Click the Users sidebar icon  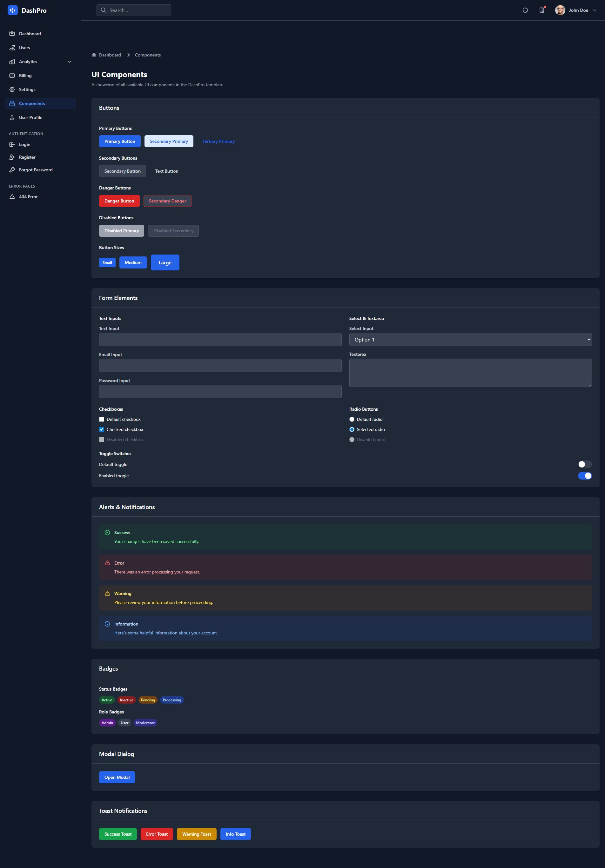tap(12, 48)
